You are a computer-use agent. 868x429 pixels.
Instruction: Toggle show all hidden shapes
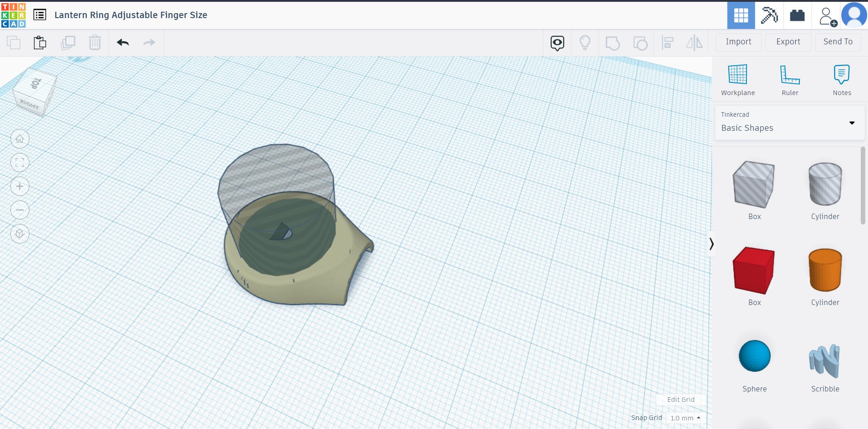pyautogui.click(x=557, y=43)
